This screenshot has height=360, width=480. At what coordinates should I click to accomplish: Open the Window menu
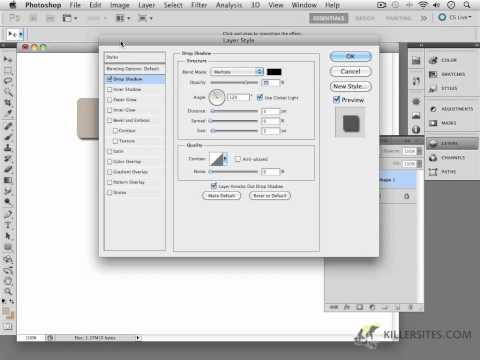(x=304, y=5)
